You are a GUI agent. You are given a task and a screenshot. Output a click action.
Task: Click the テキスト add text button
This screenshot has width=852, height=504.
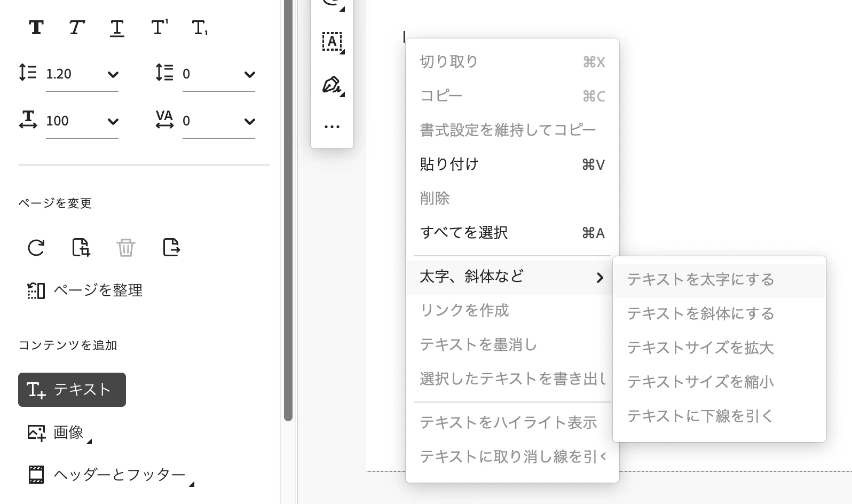(x=72, y=390)
